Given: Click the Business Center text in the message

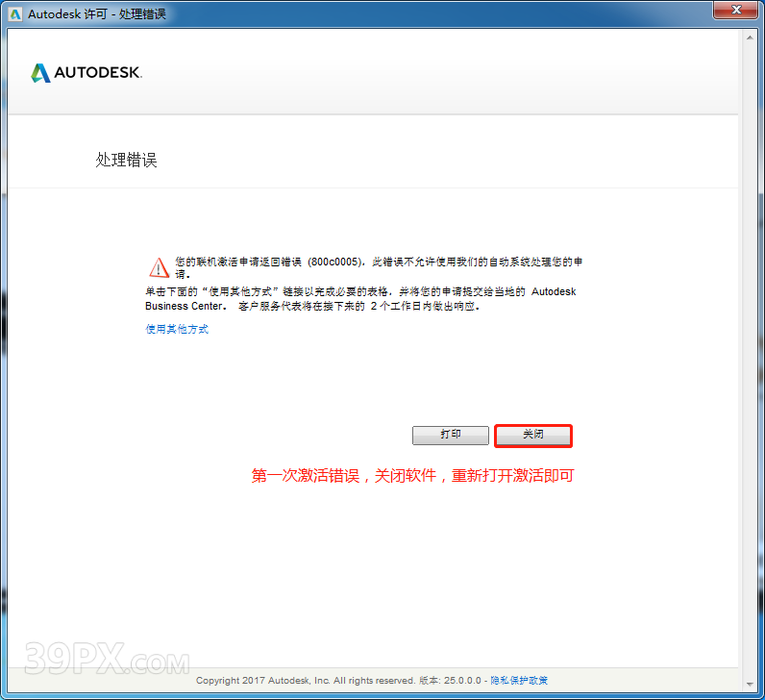Looking at the screenshot, I should pyautogui.click(x=184, y=306).
